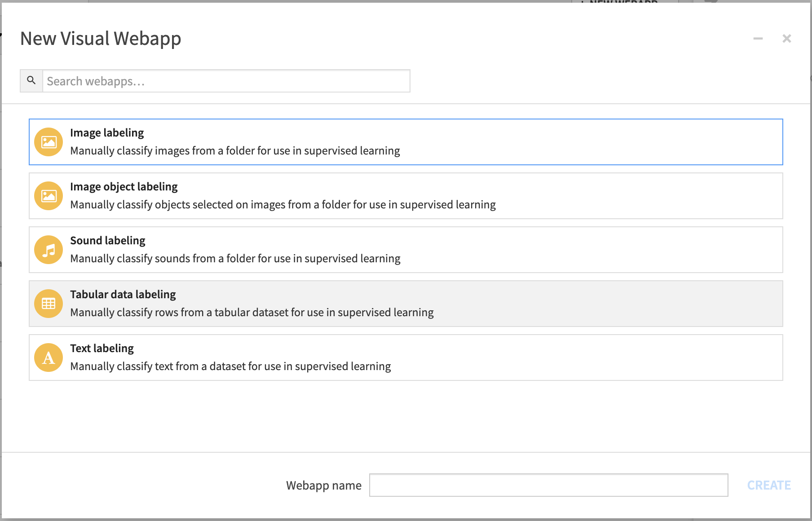Focus the Webapp name input field
The width and height of the screenshot is (812, 521).
(x=548, y=485)
